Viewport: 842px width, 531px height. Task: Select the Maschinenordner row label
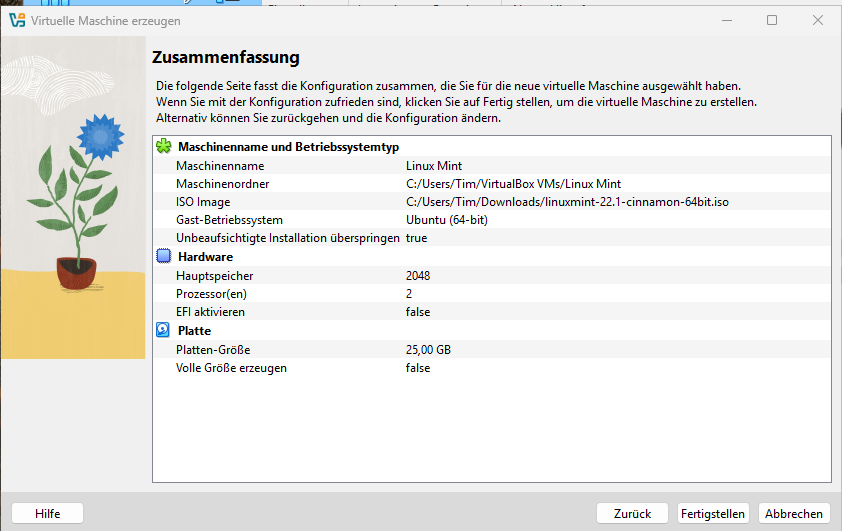pyautogui.click(x=222, y=184)
